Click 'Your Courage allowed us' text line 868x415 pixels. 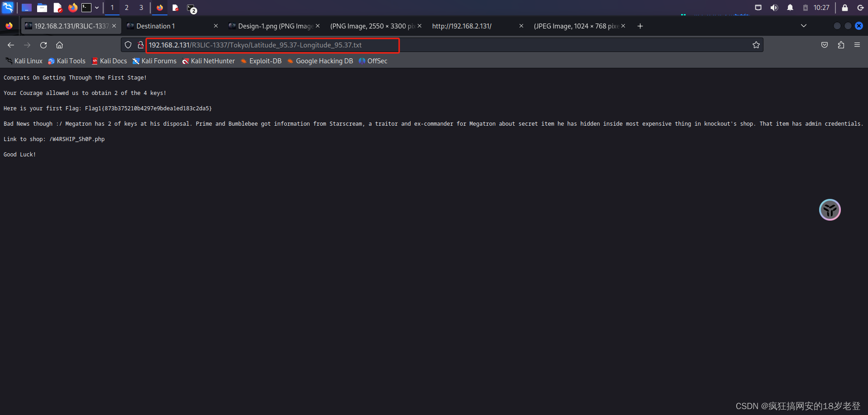click(85, 93)
